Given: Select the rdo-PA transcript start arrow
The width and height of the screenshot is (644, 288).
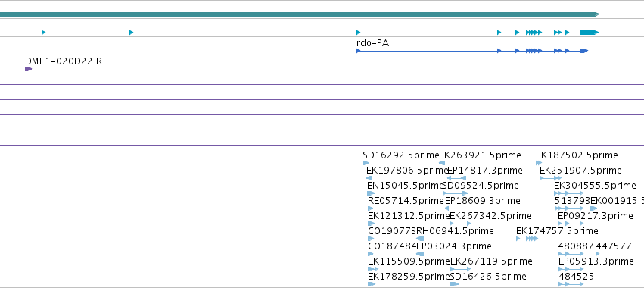Looking at the screenshot, I should [359, 51].
